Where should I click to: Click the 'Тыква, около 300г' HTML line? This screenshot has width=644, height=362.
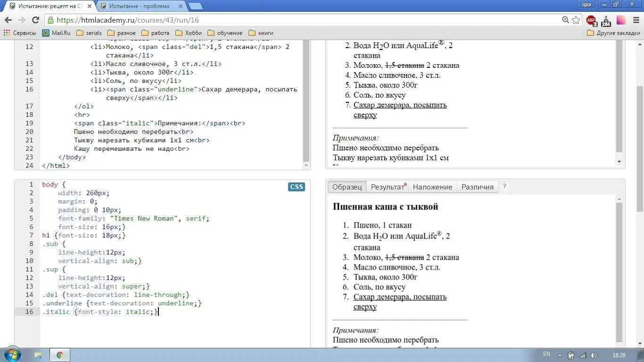click(x=142, y=72)
